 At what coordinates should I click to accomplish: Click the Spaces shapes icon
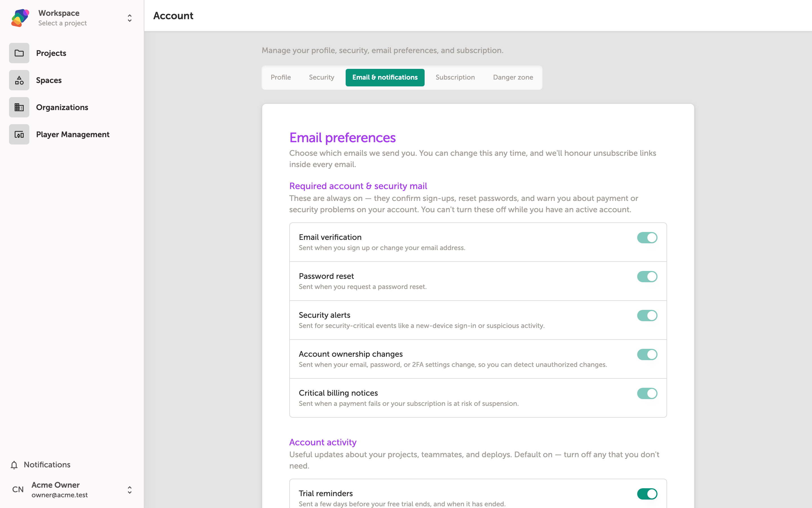tap(19, 80)
